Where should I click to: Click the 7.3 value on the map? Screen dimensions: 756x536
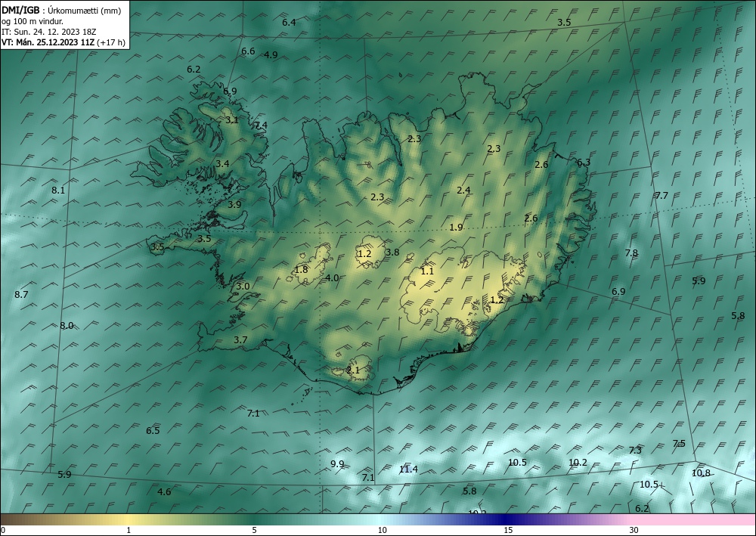[635, 451]
